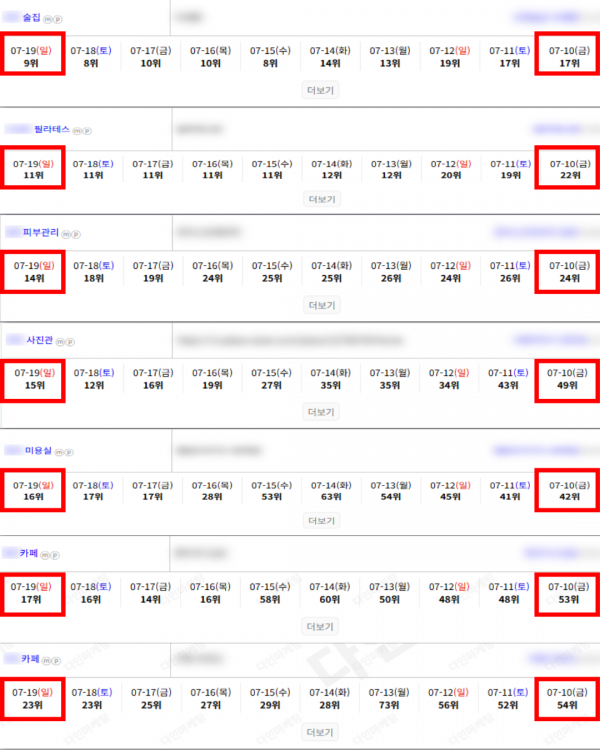Expand 더보기 under the 술집 rankings
This screenshot has width=600, height=750.
tap(321, 90)
